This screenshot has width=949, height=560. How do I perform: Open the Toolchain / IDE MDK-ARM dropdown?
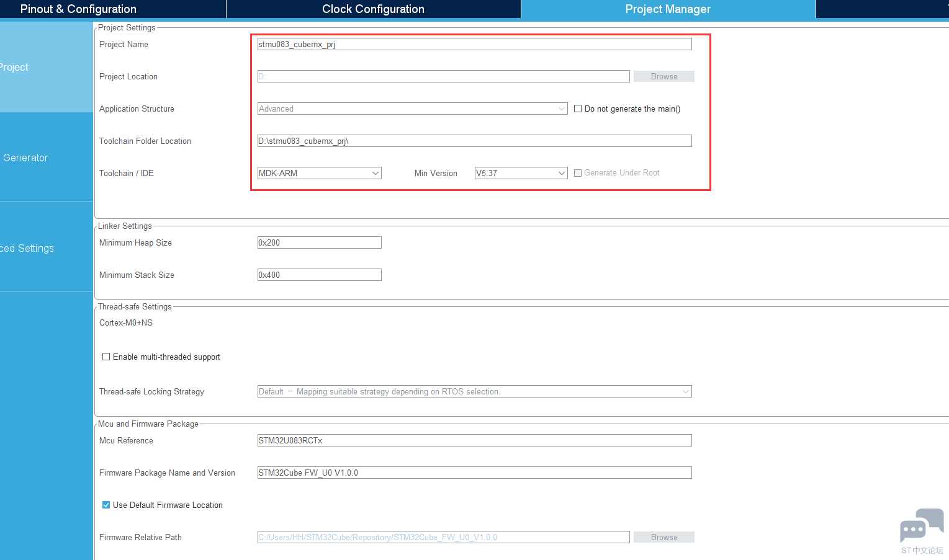[319, 173]
